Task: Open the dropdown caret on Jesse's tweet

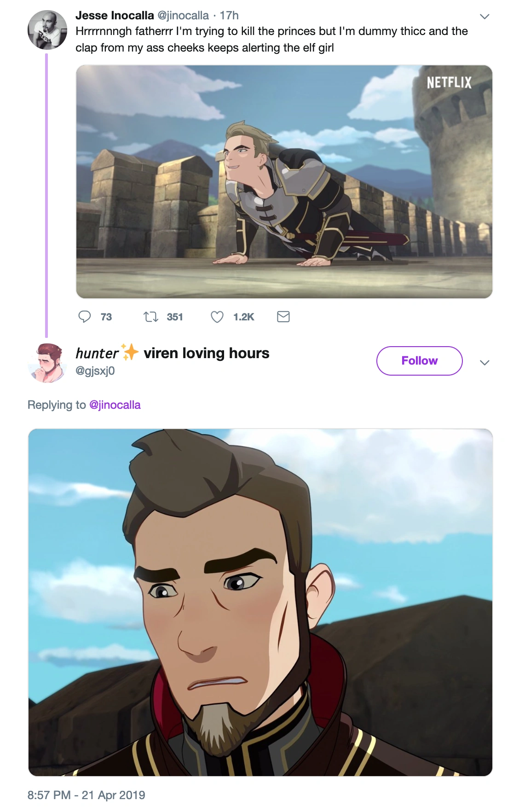Action: (x=484, y=16)
